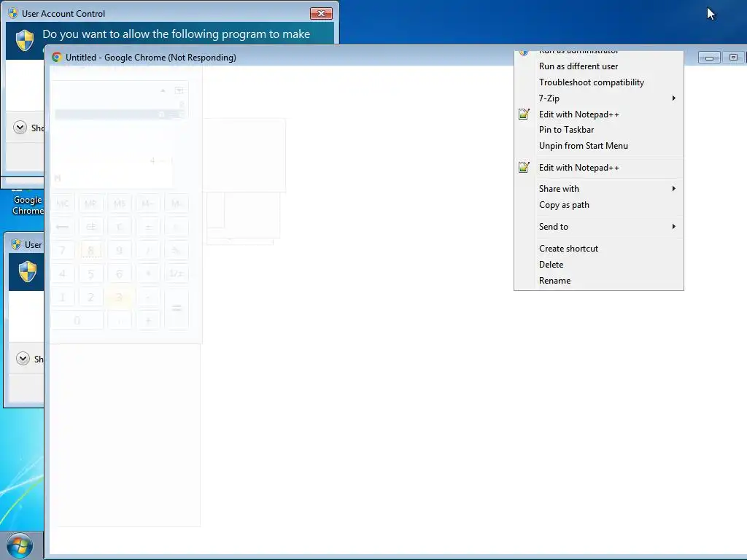Image resolution: width=747 pixels, height=560 pixels.
Task: Click the faded calculator 0 key
Action: tap(77, 321)
